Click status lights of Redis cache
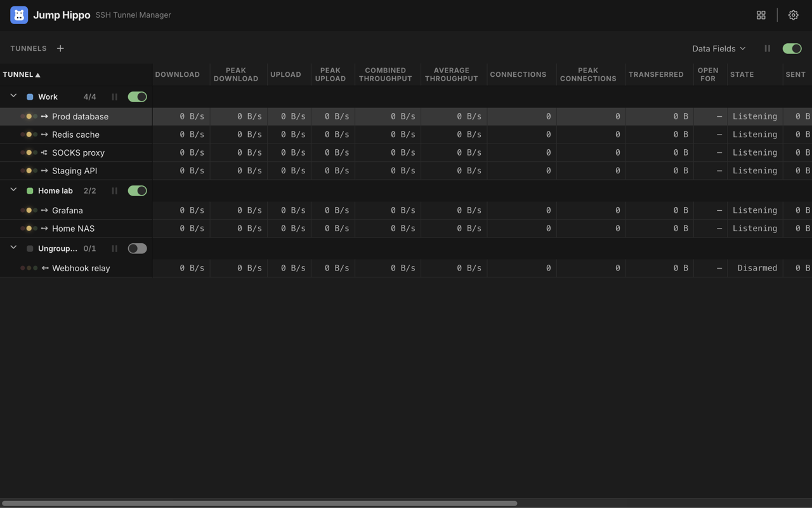The image size is (812, 508). click(x=29, y=135)
